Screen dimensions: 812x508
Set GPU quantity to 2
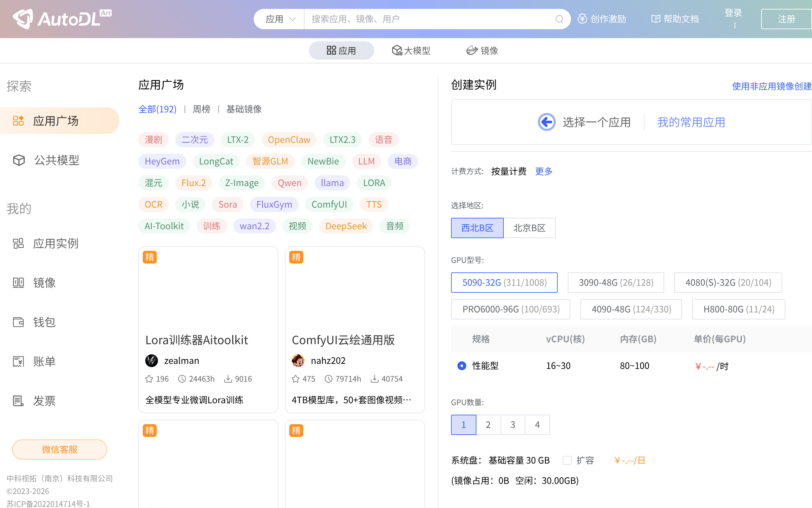pyautogui.click(x=488, y=425)
